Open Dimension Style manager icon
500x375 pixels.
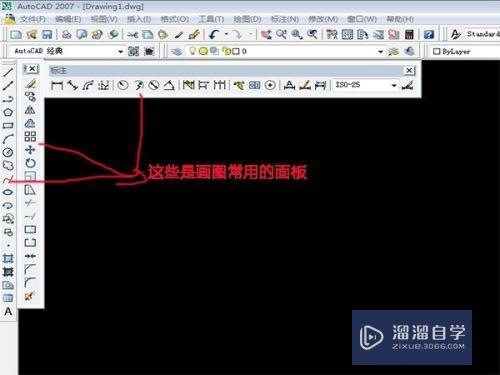(x=408, y=85)
